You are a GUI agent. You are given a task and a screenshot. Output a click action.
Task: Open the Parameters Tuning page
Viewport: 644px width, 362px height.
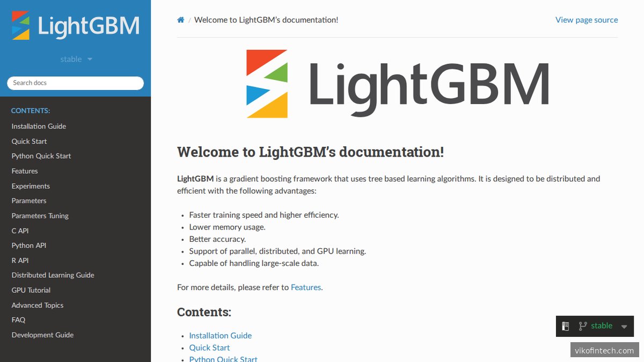[x=41, y=216]
